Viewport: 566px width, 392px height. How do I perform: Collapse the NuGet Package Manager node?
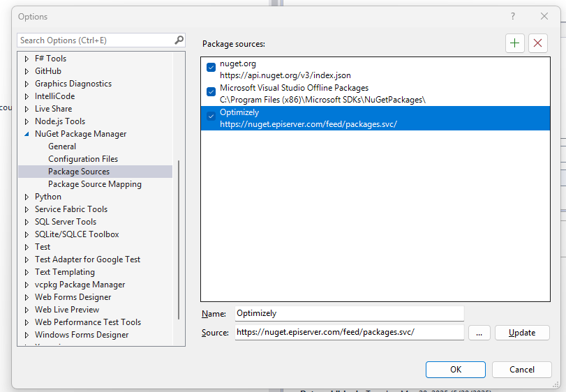pyautogui.click(x=27, y=134)
